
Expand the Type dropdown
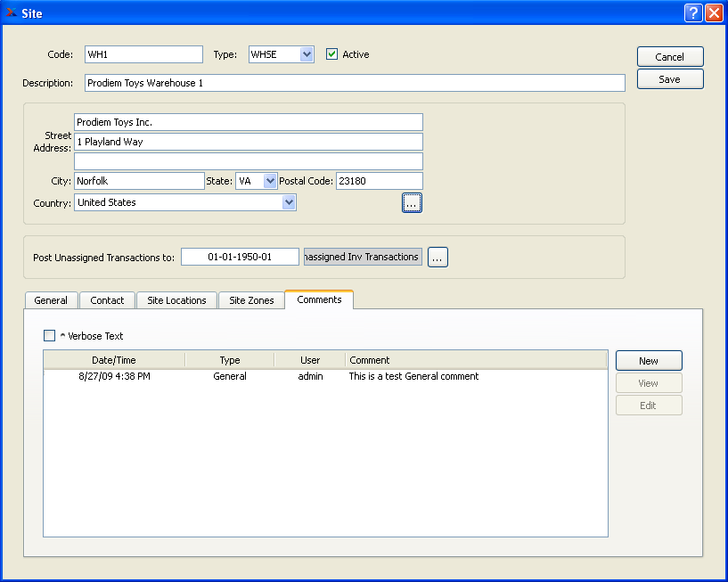pyautogui.click(x=307, y=54)
